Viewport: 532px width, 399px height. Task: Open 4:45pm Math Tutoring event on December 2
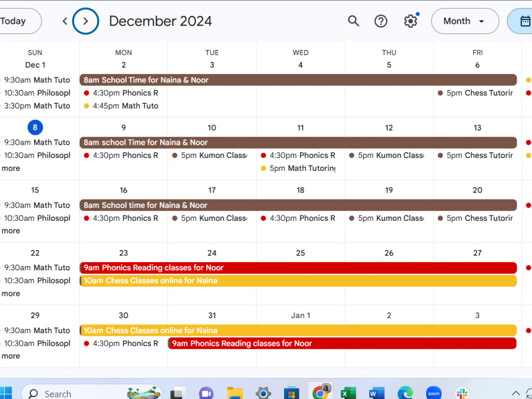(x=121, y=106)
